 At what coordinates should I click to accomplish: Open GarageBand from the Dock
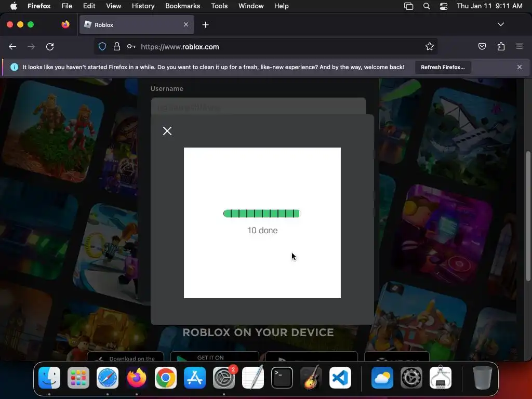tap(311, 377)
